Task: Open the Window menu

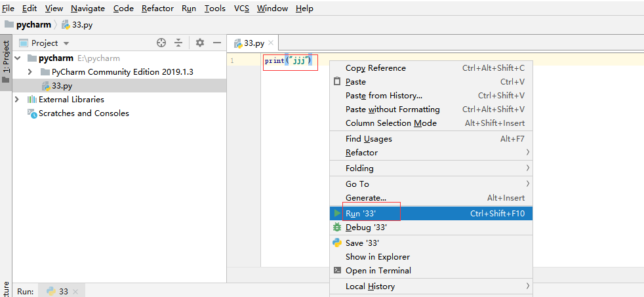Action: coord(272,9)
